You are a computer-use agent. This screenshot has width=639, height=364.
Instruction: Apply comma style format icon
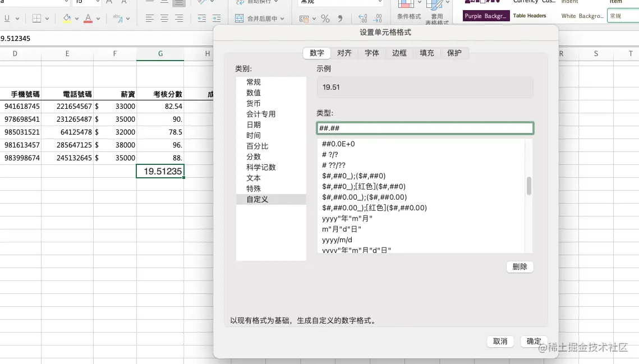[x=341, y=19]
